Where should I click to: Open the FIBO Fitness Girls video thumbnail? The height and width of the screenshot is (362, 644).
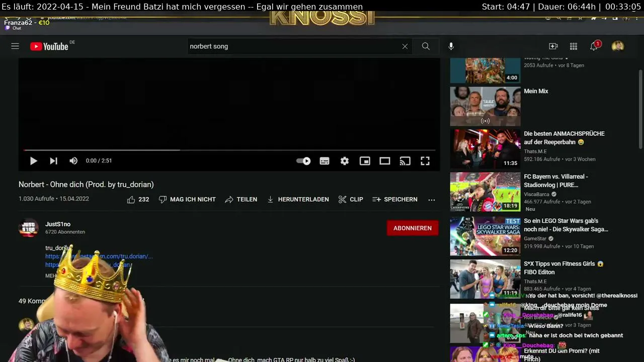[x=486, y=279]
